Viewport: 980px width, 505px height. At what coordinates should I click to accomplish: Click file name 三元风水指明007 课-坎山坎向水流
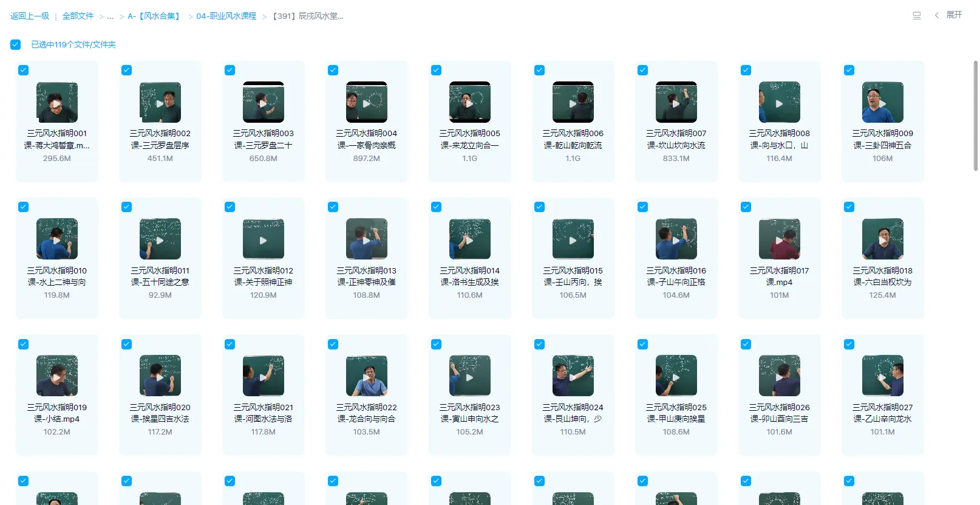tap(676, 139)
